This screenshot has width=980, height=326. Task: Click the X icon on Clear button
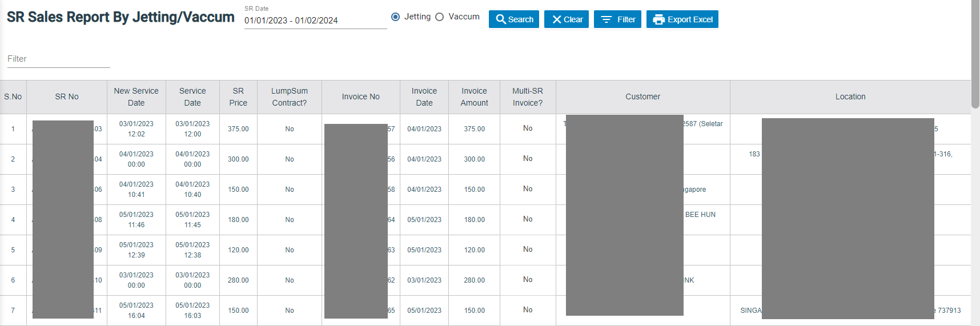click(x=556, y=19)
